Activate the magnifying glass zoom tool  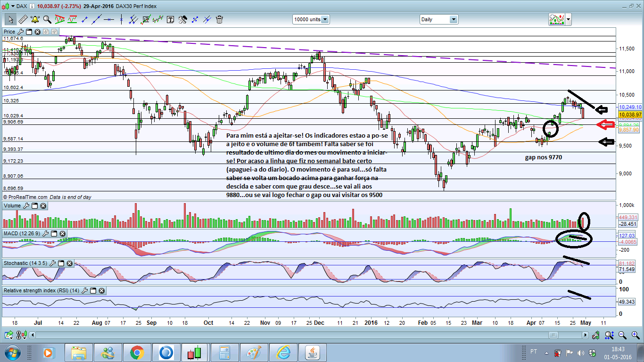tap(47, 19)
